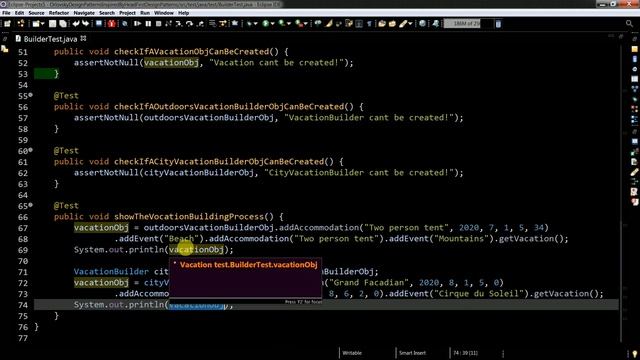This screenshot has height=360, width=640.
Task: Click the Resume debug button
Action: (x=138, y=24)
